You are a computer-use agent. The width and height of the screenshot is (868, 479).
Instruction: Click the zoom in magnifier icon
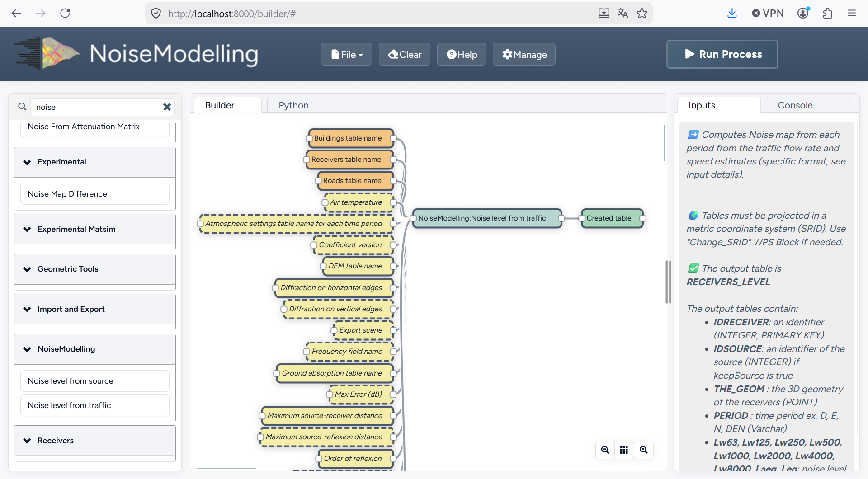pyautogui.click(x=644, y=450)
